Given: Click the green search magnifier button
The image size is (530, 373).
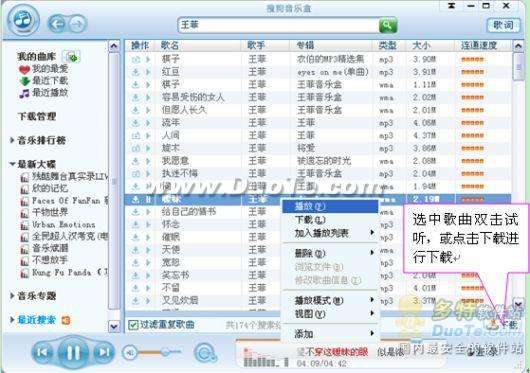Looking at the screenshot, I should coord(388,25).
